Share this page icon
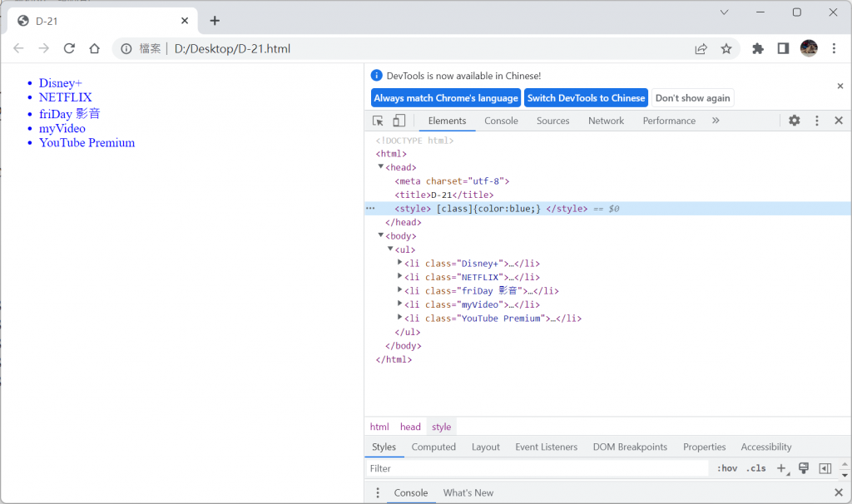The height and width of the screenshot is (504, 852). [701, 49]
